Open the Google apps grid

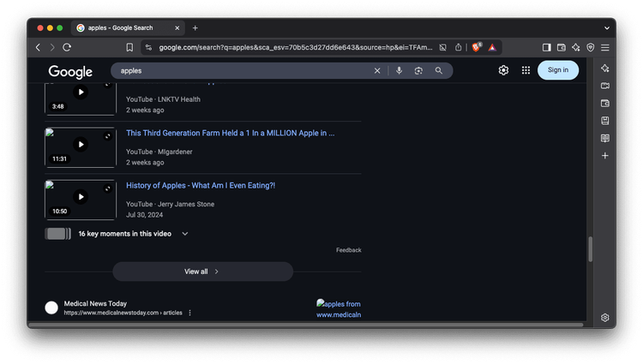[526, 70]
